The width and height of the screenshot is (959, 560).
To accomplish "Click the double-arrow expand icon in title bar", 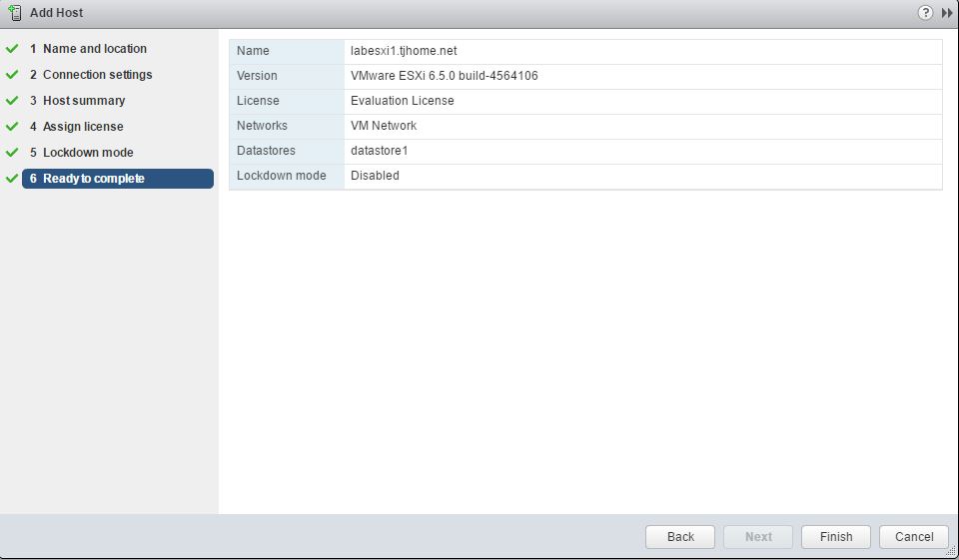I will [x=947, y=13].
